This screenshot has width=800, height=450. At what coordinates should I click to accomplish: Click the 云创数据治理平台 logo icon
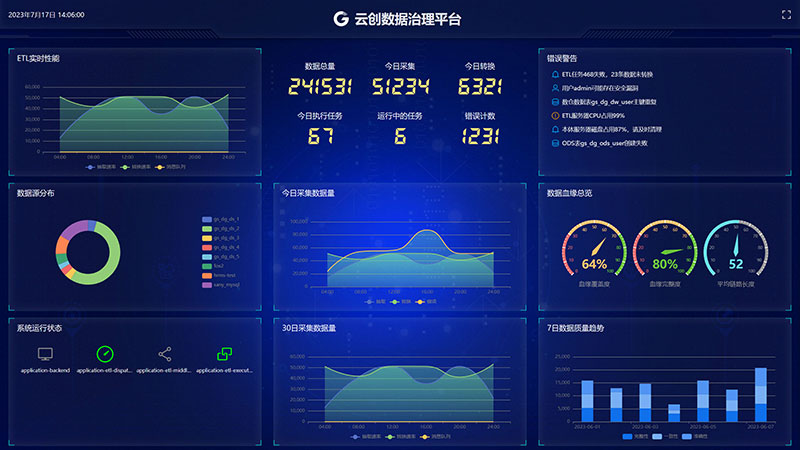click(x=342, y=18)
